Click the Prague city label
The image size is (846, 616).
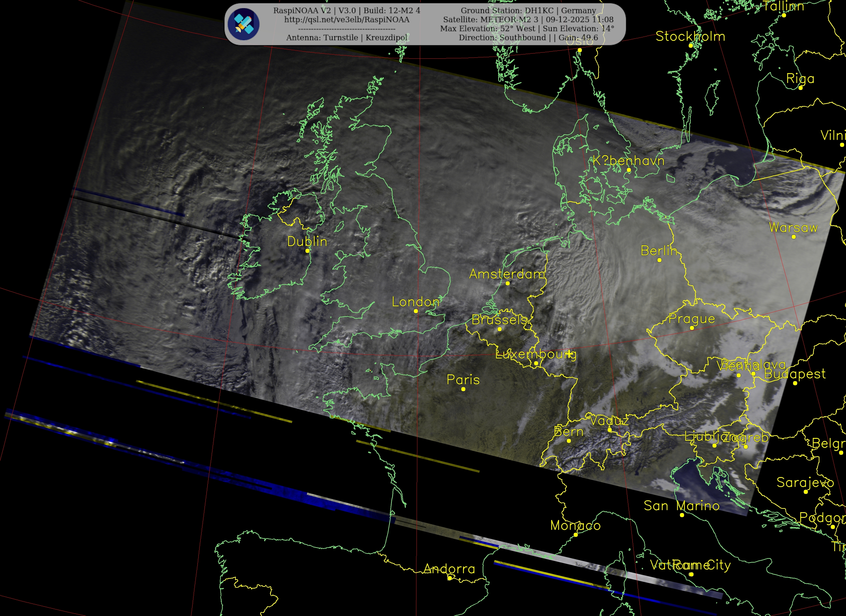(692, 319)
